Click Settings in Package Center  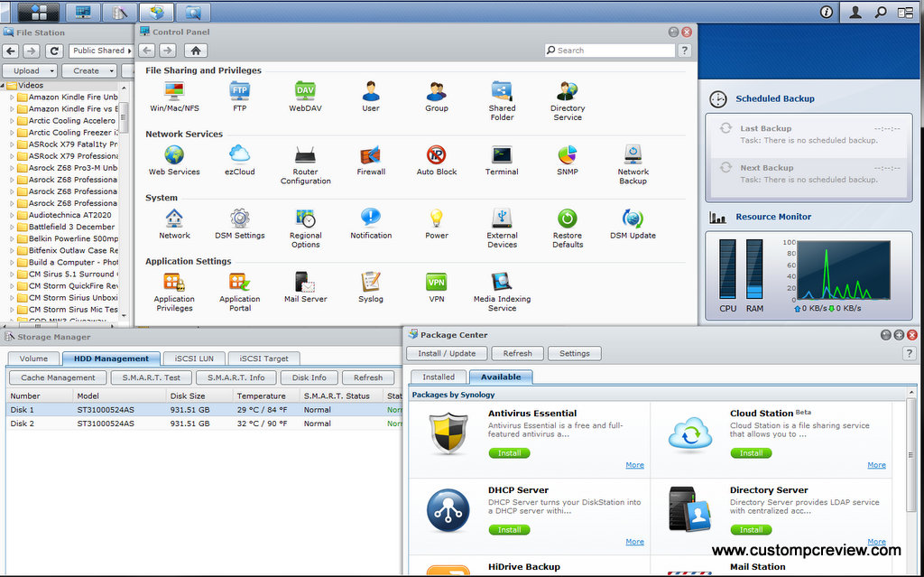click(x=575, y=353)
